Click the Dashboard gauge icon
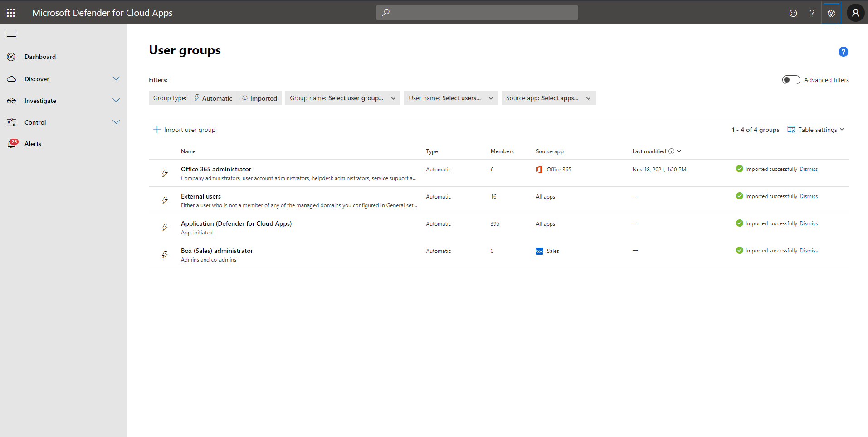This screenshot has height=437, width=868. coord(11,57)
